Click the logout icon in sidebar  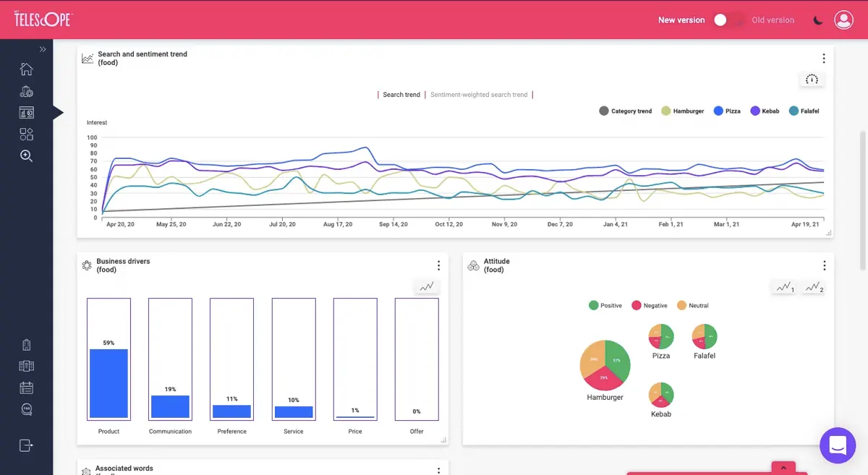26,445
